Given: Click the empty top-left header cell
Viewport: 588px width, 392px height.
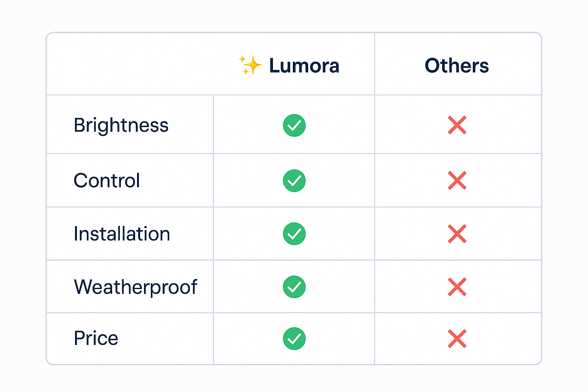Looking at the screenshot, I should 130,64.
